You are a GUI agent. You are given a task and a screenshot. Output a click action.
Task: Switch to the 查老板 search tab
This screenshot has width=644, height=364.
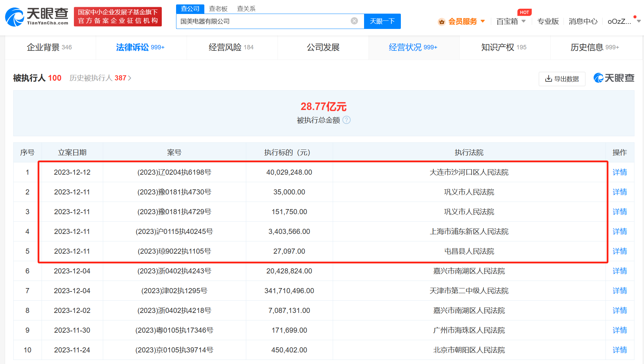[218, 9]
